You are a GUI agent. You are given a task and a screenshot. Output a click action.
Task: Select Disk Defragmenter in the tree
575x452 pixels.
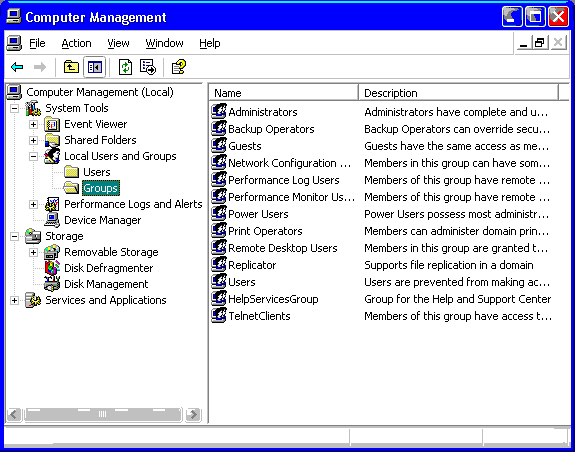109,268
